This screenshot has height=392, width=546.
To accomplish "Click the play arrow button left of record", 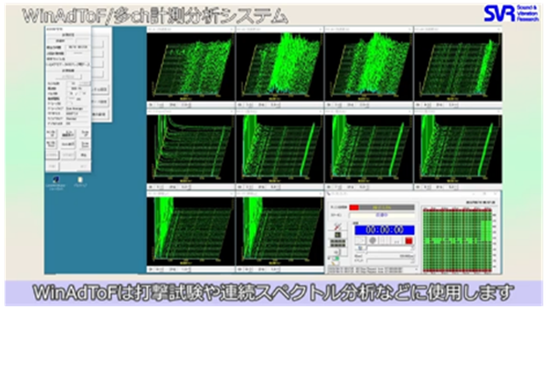I will [360, 240].
